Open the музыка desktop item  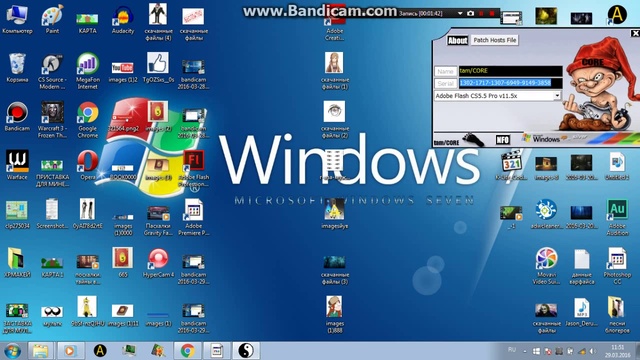point(52,316)
